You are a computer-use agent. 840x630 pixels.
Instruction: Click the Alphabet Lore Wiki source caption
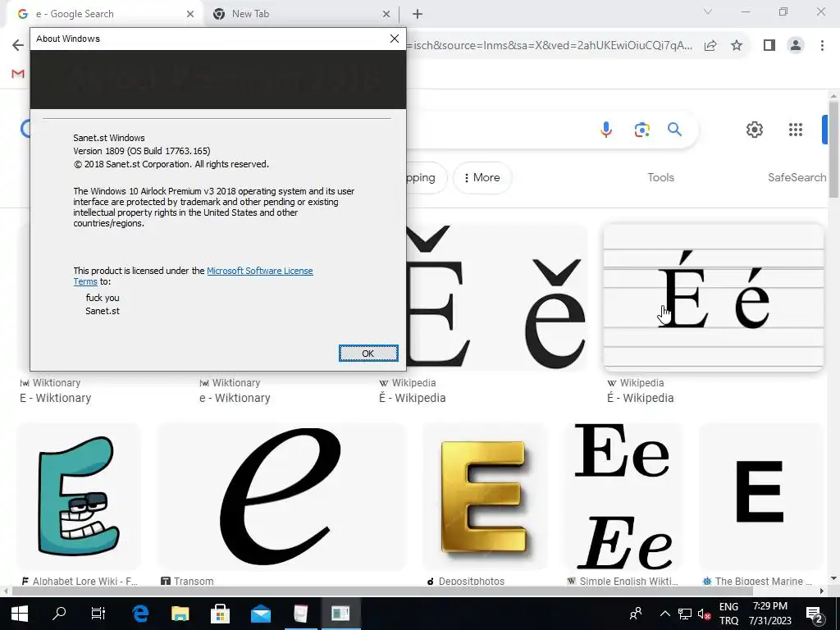tap(80, 582)
